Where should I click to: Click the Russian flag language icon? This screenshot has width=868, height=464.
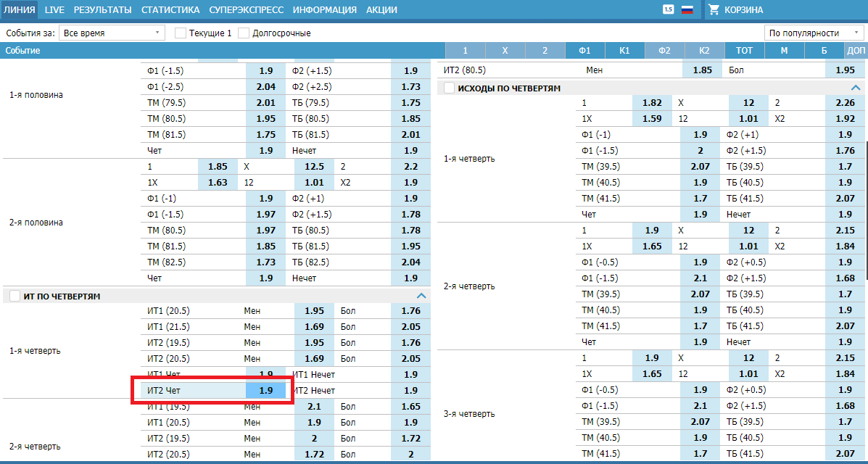click(x=687, y=10)
